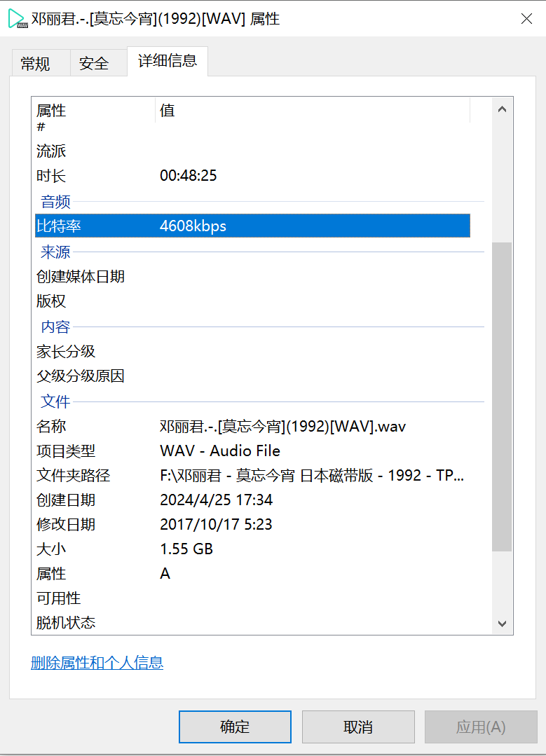
Task: Switch to the 常规 tab
Action: [41, 63]
